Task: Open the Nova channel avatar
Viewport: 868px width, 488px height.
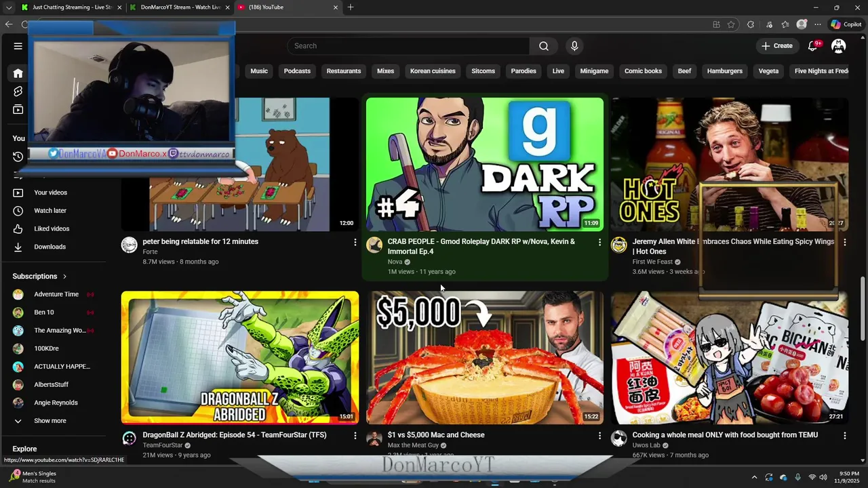Action: coord(374,245)
